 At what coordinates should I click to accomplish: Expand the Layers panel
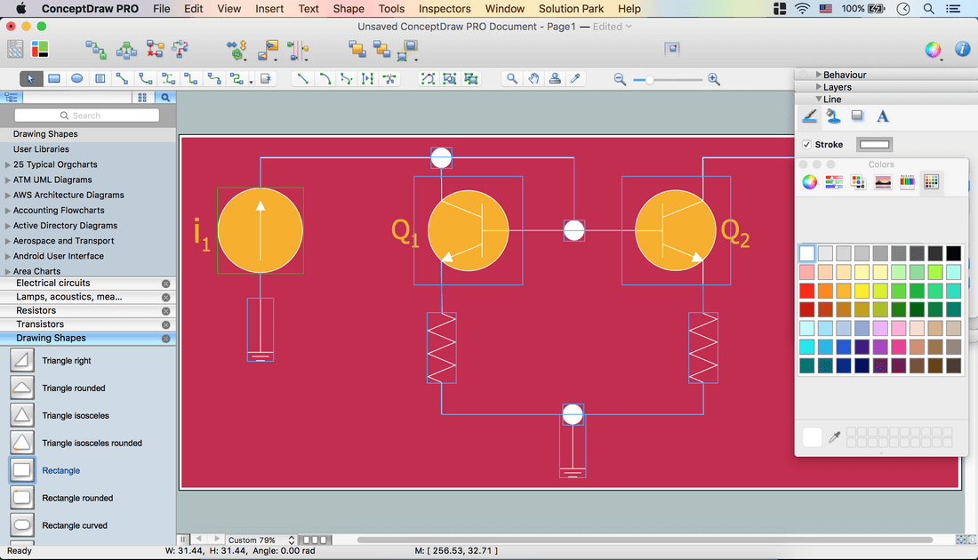819,87
